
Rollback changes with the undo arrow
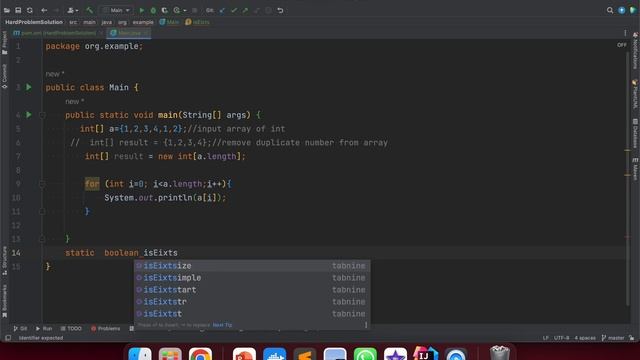click(x=280, y=10)
